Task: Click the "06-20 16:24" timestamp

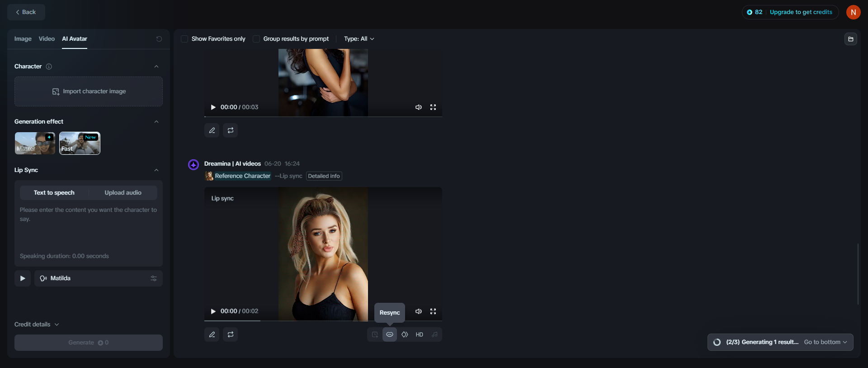Action: coord(282,164)
